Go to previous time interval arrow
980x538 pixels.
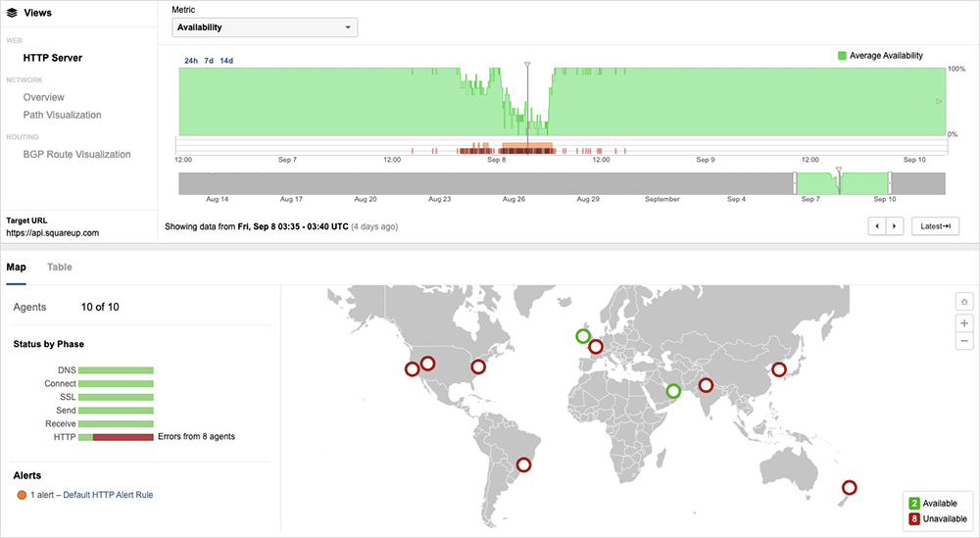coord(878,226)
